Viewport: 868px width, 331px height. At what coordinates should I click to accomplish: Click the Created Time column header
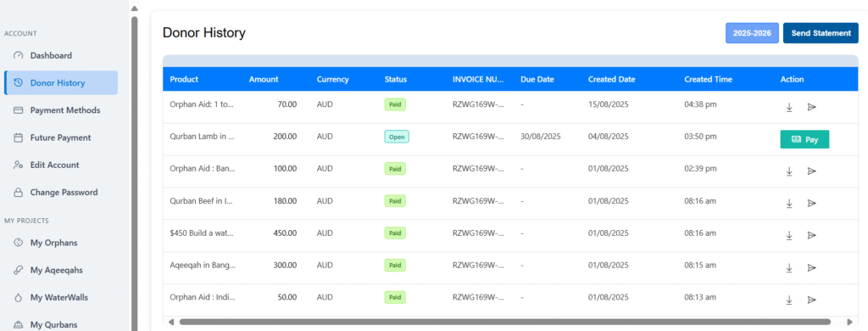pyautogui.click(x=708, y=79)
